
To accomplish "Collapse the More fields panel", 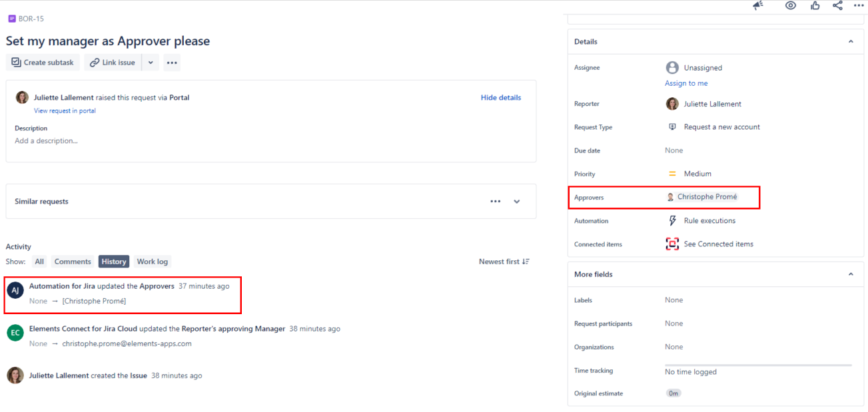I will click(851, 274).
